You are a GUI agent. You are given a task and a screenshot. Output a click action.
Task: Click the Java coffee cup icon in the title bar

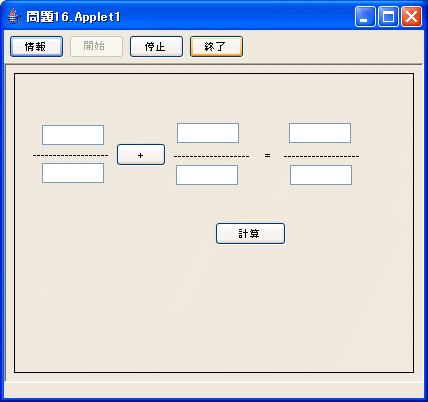pyautogui.click(x=13, y=16)
